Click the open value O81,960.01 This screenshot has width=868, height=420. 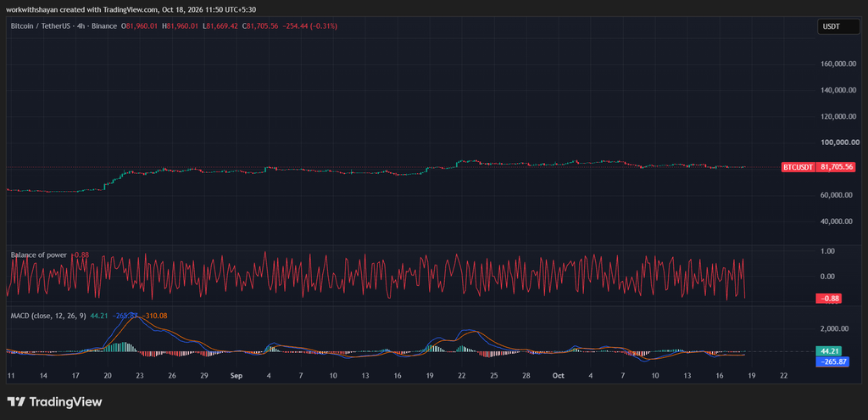pos(141,26)
